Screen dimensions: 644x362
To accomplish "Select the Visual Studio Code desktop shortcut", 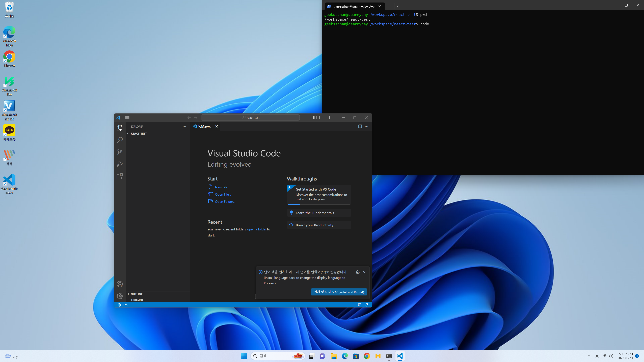I will [9, 184].
